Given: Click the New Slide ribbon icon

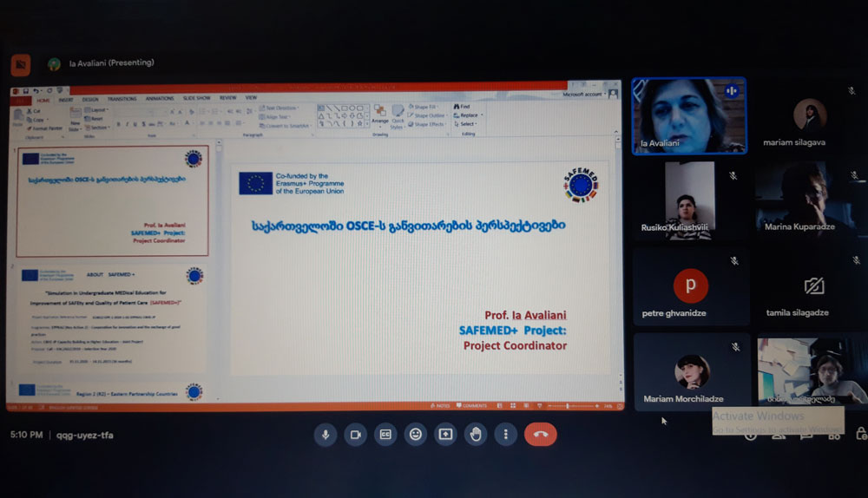Looking at the screenshot, I should coord(76,122).
